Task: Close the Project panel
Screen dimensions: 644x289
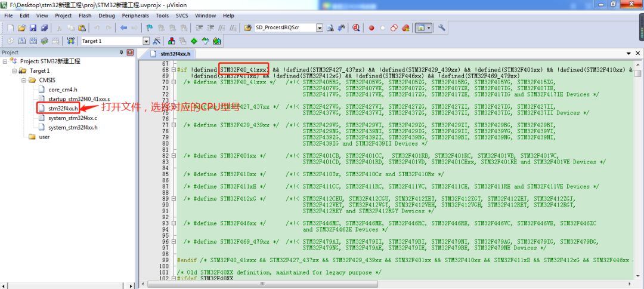Action: [x=130, y=52]
